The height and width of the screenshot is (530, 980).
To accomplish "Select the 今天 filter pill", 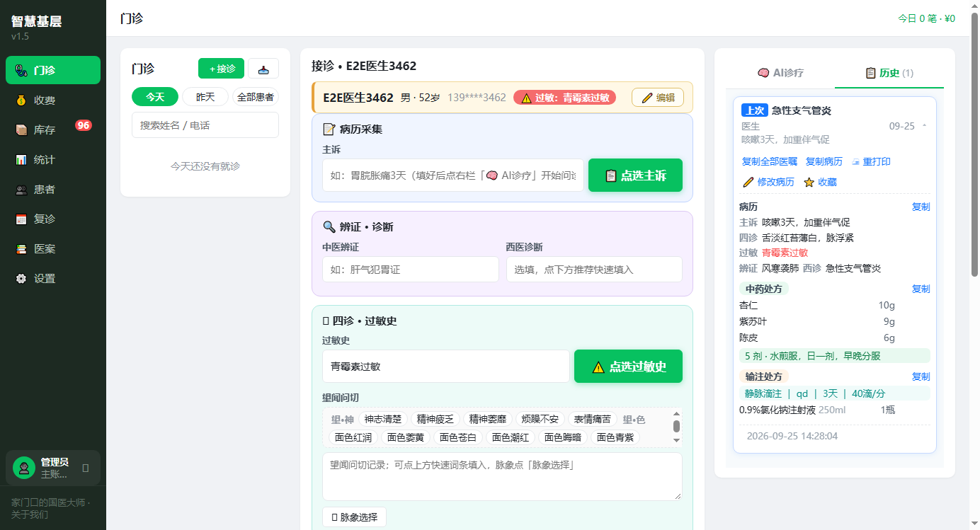I will 155,97.
